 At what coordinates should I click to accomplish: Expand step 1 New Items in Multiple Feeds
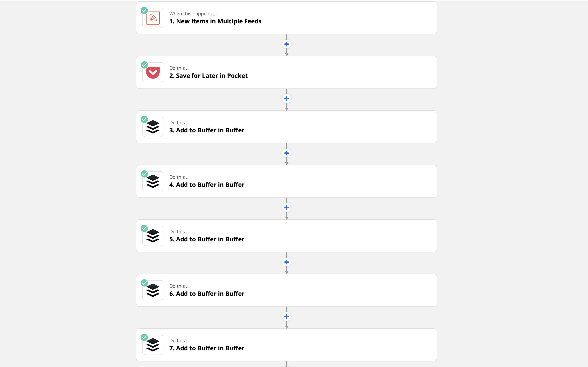click(287, 18)
